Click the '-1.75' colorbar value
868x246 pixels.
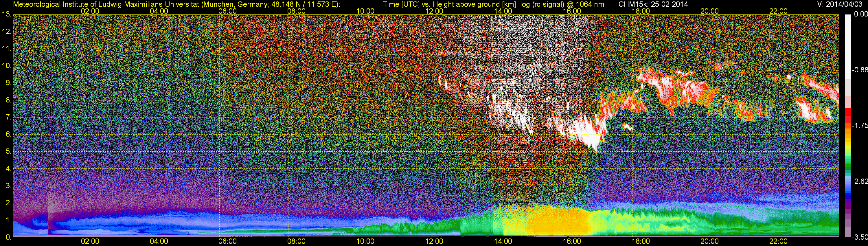859,125
